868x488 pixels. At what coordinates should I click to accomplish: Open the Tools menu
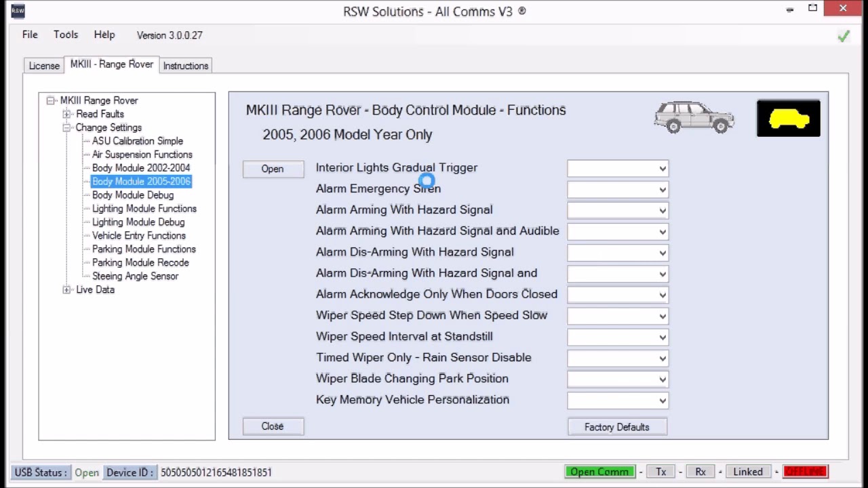pyautogui.click(x=66, y=35)
